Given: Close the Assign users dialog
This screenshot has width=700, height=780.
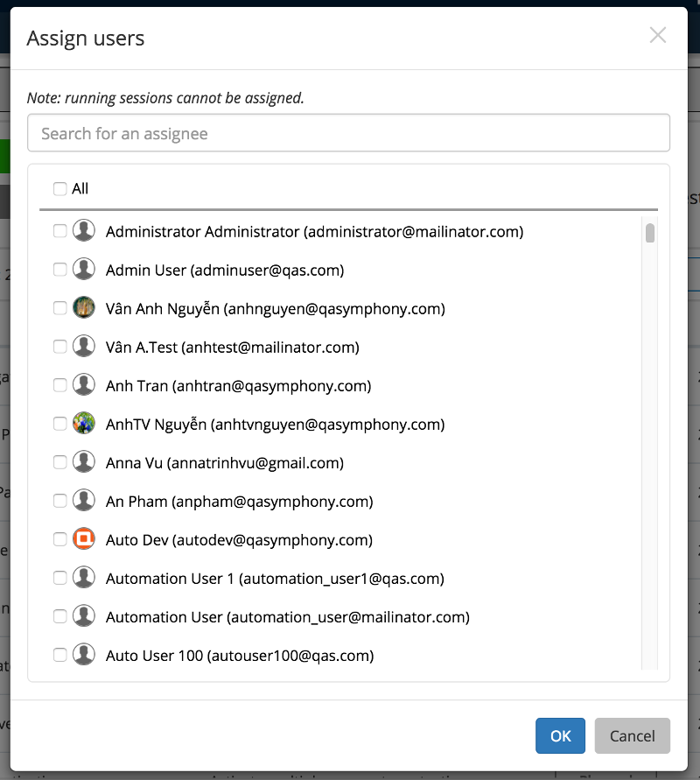Looking at the screenshot, I should click(658, 35).
